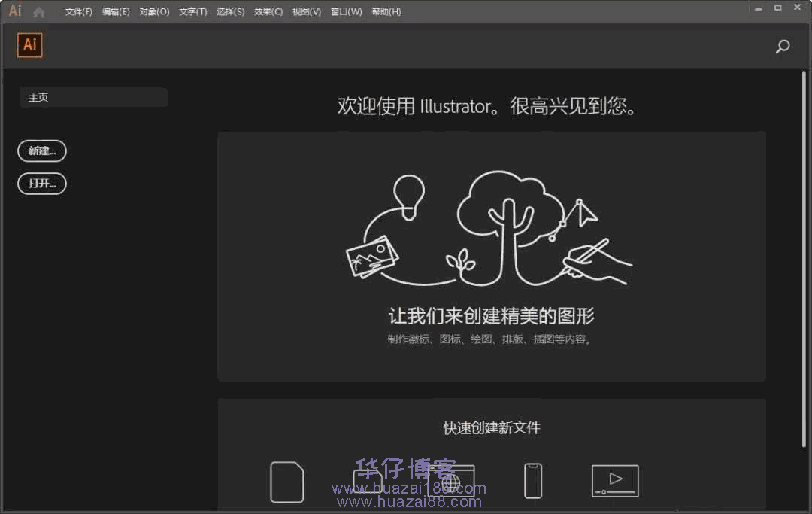The height and width of the screenshot is (514, 812).
Task: Open the 文字(T) menu
Action: pos(193,11)
